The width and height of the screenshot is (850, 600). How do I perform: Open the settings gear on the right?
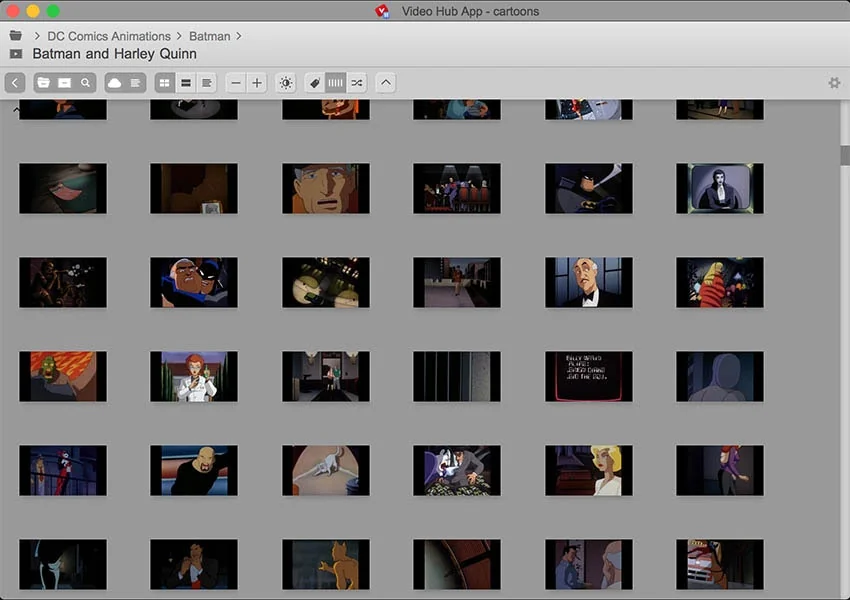(834, 83)
